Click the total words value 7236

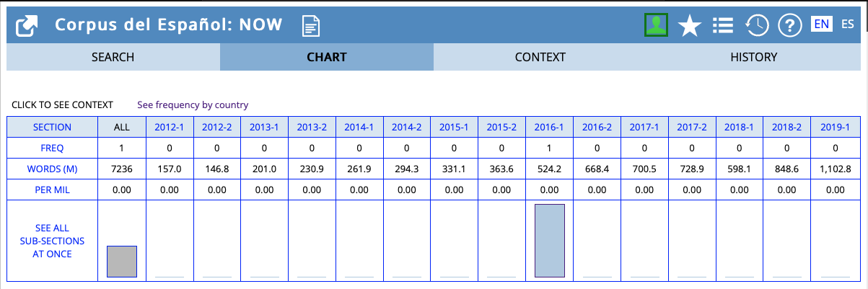(122, 168)
